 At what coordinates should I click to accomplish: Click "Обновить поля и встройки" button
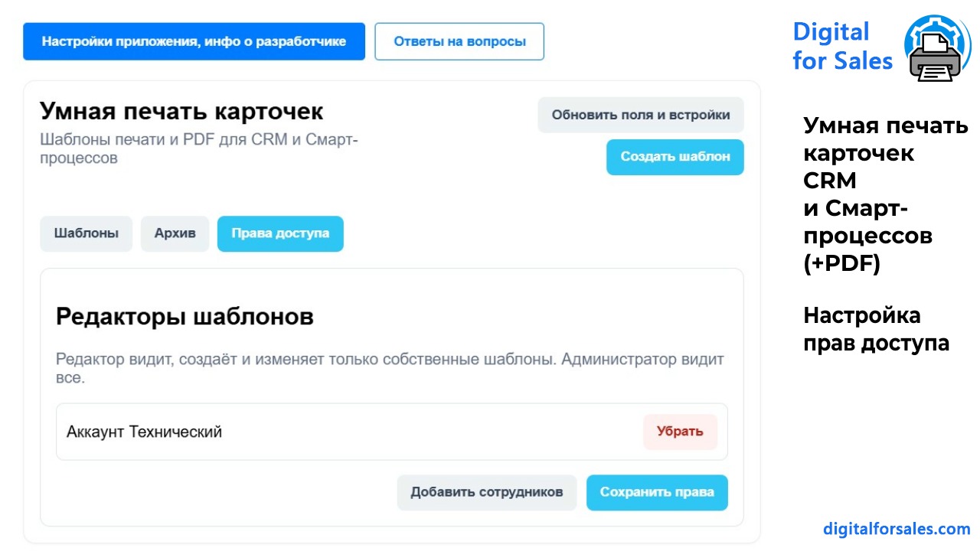tap(641, 115)
